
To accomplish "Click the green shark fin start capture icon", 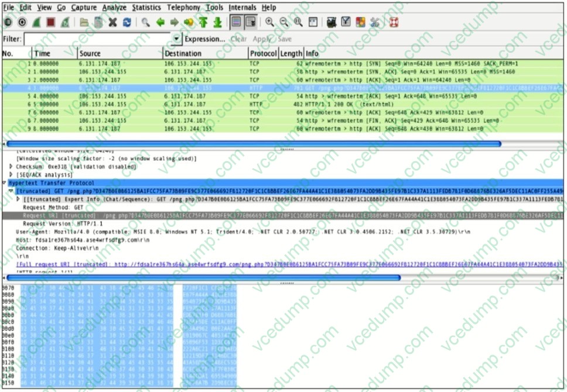I will (x=36, y=22).
